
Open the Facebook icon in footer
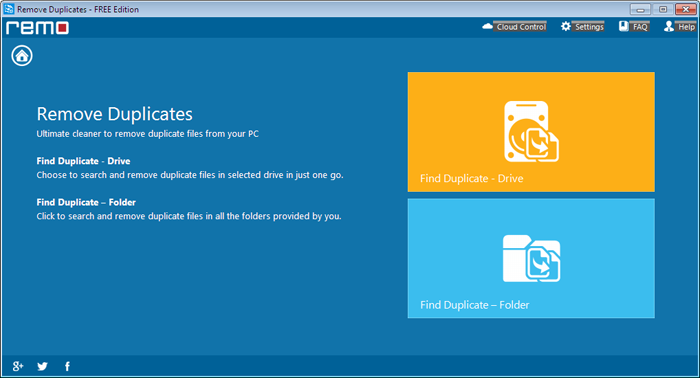pyautogui.click(x=67, y=366)
